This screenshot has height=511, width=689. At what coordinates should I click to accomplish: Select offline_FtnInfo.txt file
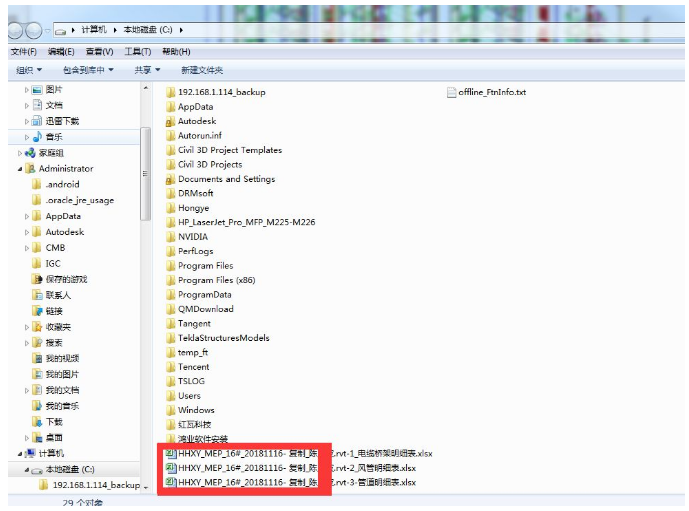[x=486, y=92]
